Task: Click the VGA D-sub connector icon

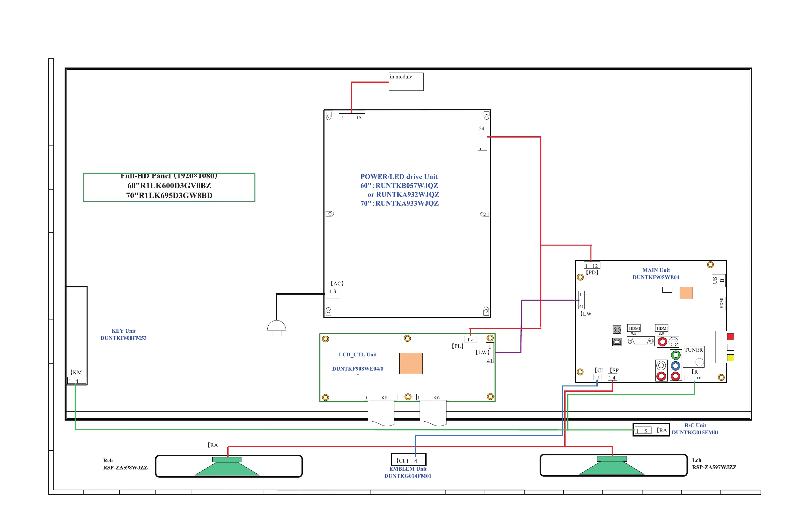Action: [641, 341]
